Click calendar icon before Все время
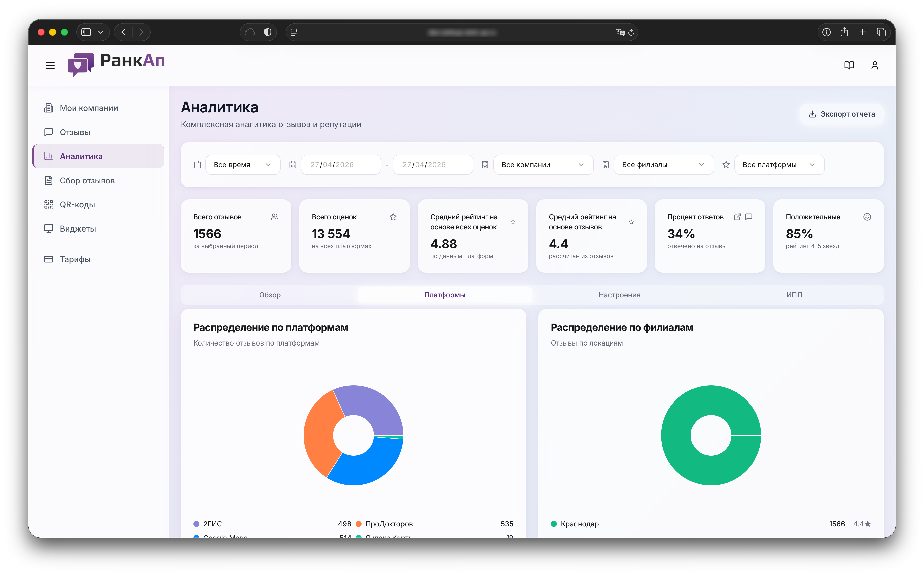Image resolution: width=924 pixels, height=575 pixels. (197, 165)
